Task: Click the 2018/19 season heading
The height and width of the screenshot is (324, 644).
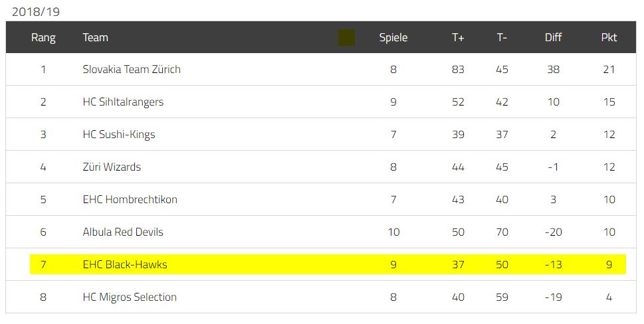Action: click(36, 11)
